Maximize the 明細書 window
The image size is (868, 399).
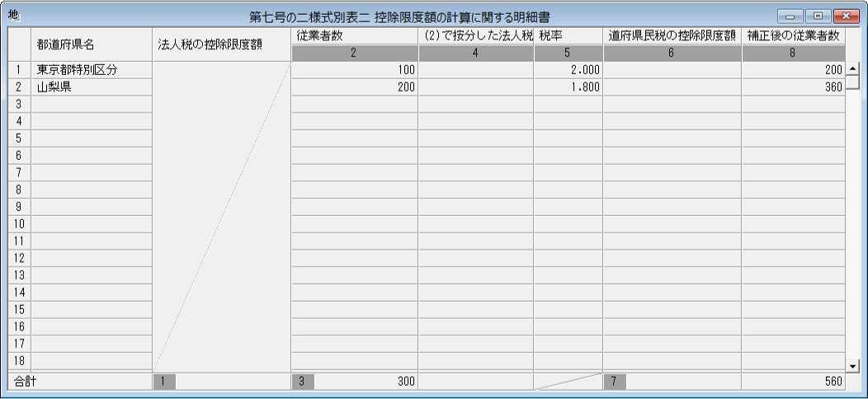click(x=818, y=16)
